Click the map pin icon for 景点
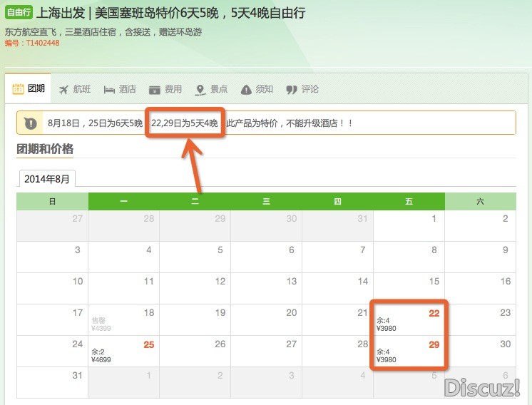The width and height of the screenshot is (532, 405). click(x=200, y=90)
